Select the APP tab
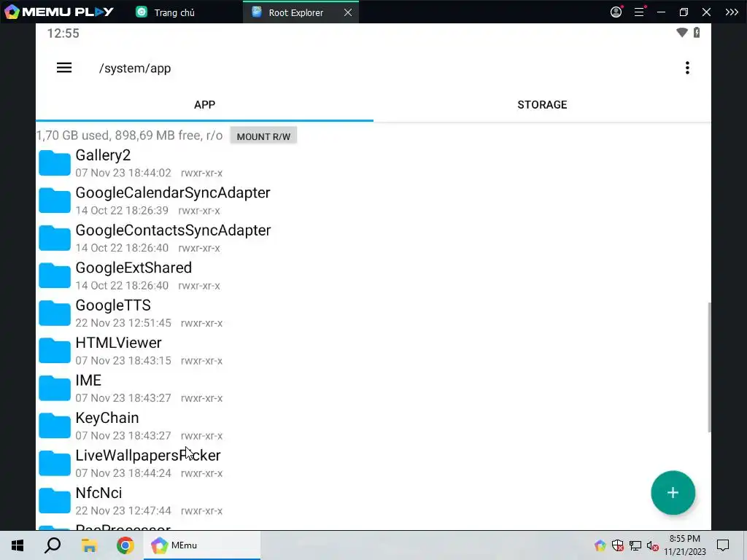The height and width of the screenshot is (560, 747). tap(204, 105)
